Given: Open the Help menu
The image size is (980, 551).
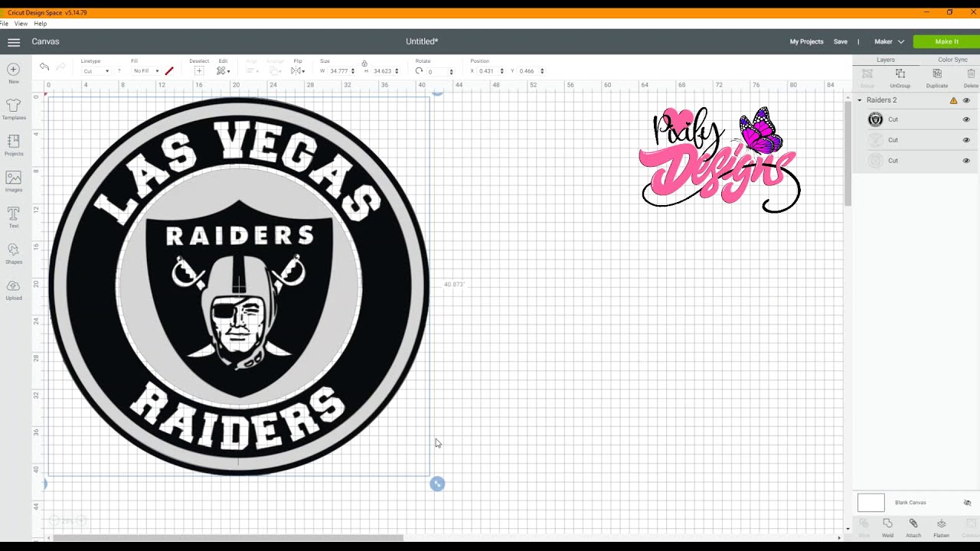Looking at the screenshot, I should click(40, 24).
